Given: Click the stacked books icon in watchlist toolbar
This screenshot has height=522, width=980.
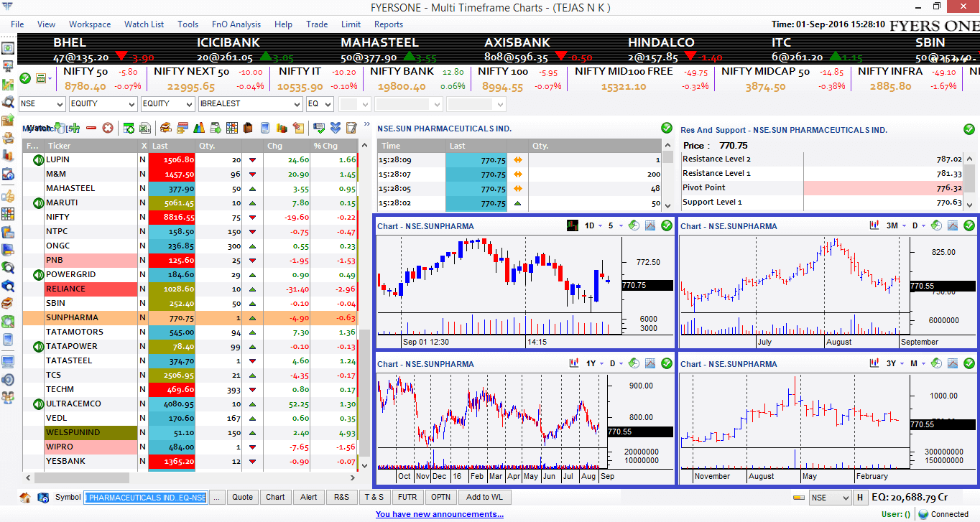Looking at the screenshot, I should point(166,128).
